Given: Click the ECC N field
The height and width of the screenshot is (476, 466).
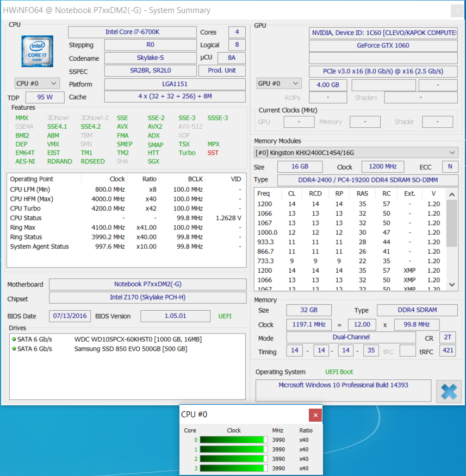Looking at the screenshot, I should (450, 167).
